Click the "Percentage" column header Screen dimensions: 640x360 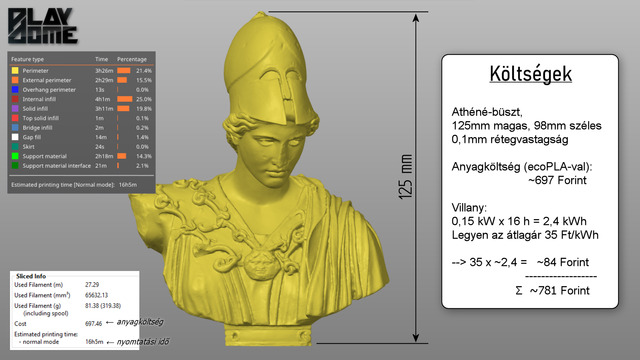pos(132,60)
